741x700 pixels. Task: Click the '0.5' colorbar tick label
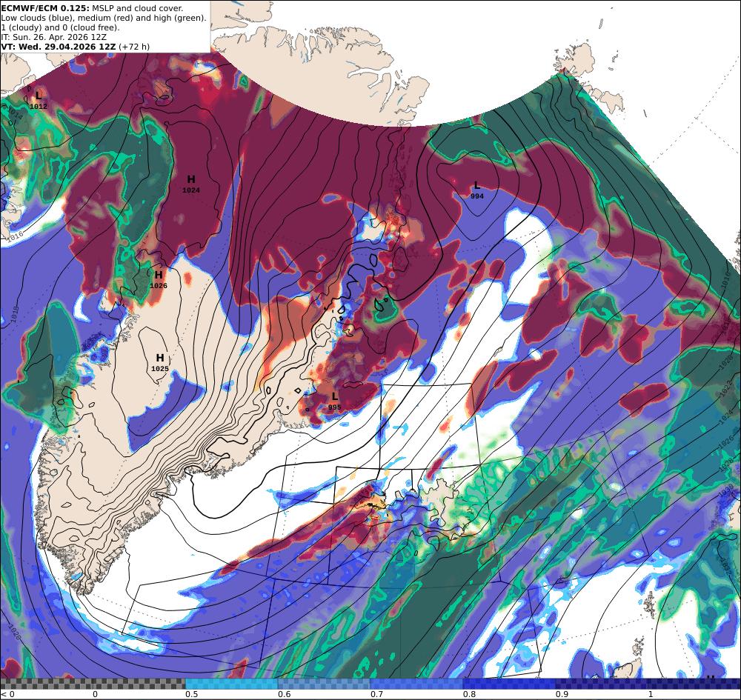[x=191, y=694]
